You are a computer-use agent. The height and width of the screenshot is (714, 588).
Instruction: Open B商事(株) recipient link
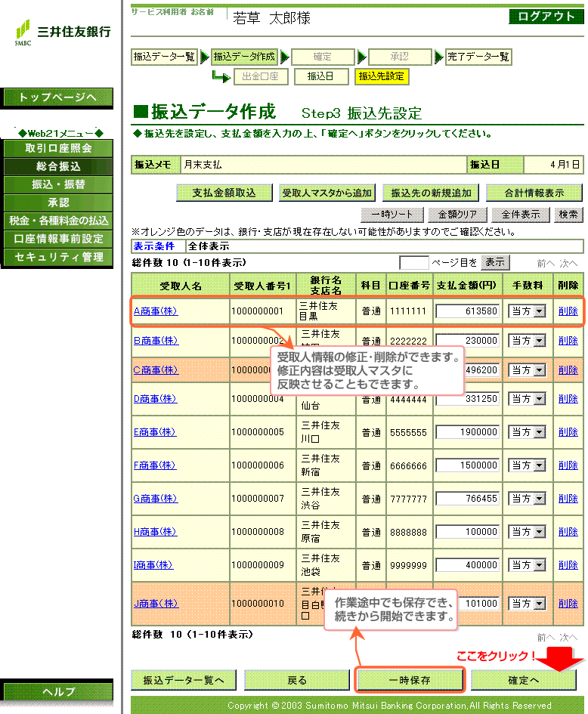(x=156, y=341)
